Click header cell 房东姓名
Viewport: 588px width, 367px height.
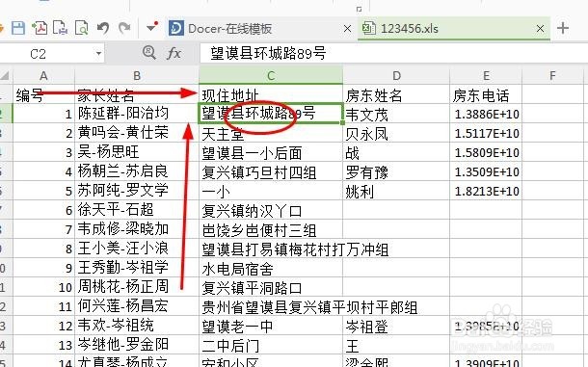(396, 95)
